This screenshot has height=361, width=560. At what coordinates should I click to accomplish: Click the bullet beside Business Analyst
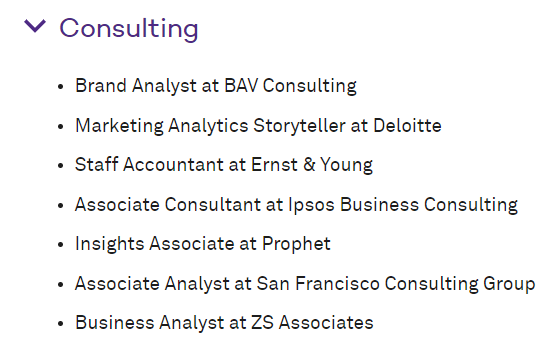[60, 324]
